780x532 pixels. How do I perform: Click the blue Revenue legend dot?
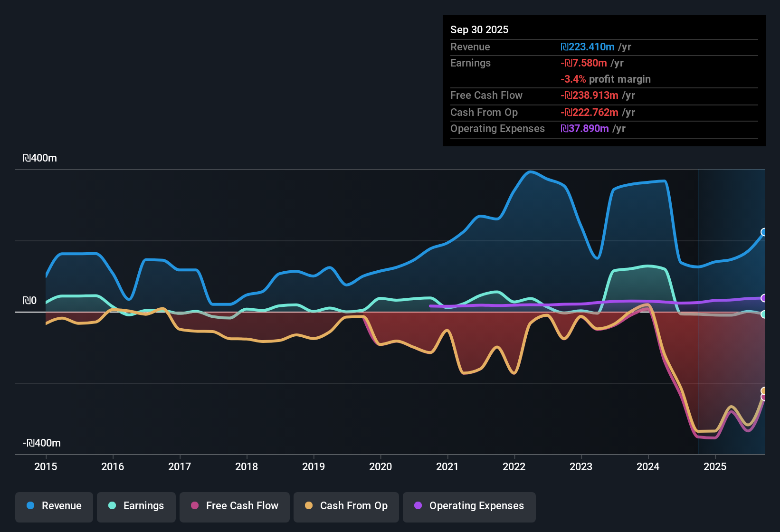30,506
